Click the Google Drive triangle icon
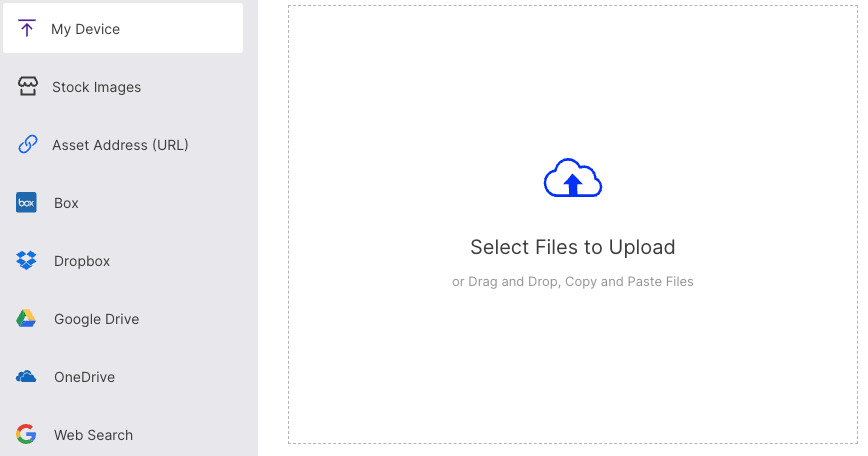 click(x=26, y=319)
